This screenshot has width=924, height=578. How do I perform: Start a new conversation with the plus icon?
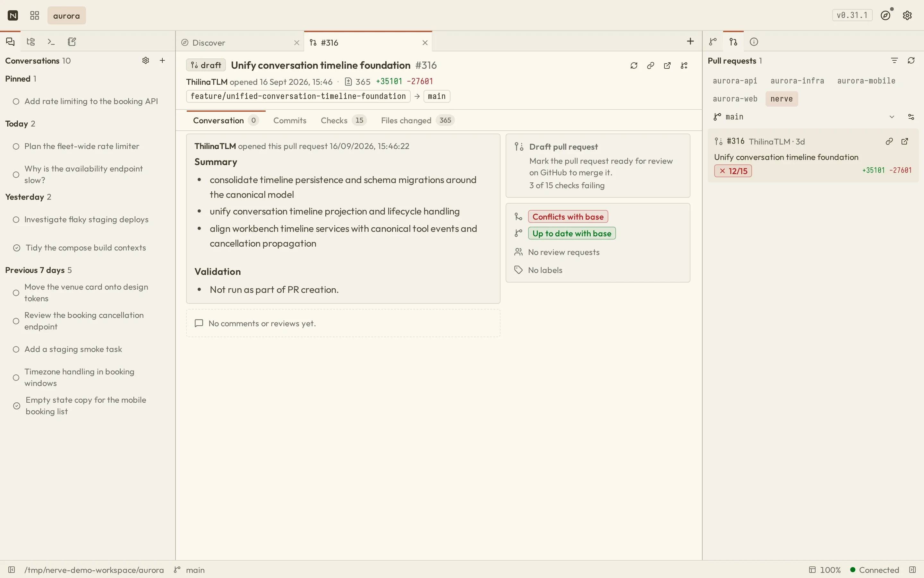(162, 60)
